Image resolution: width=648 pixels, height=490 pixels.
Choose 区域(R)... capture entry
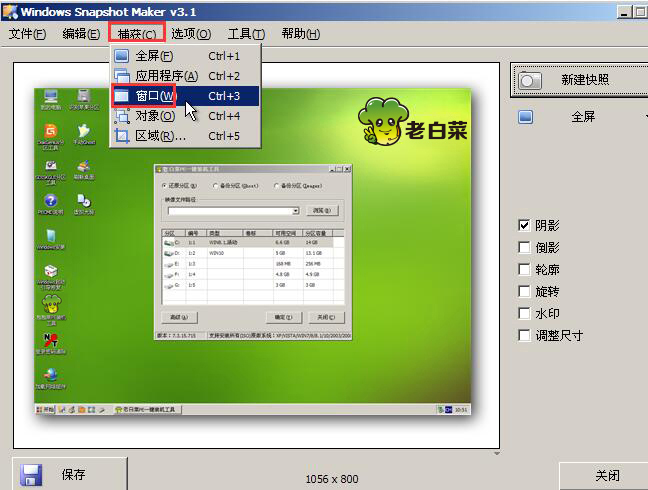186,136
